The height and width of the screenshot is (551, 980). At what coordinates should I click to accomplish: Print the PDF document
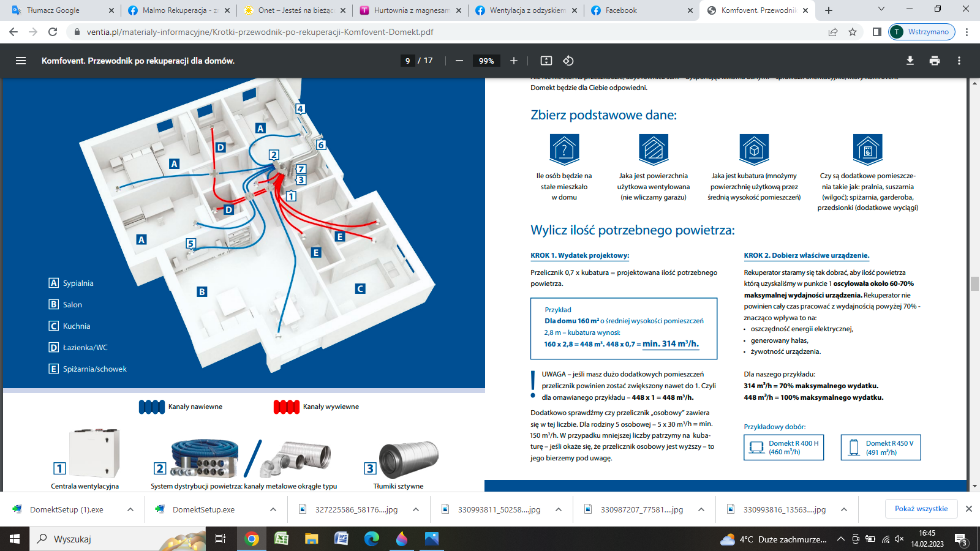click(x=935, y=61)
